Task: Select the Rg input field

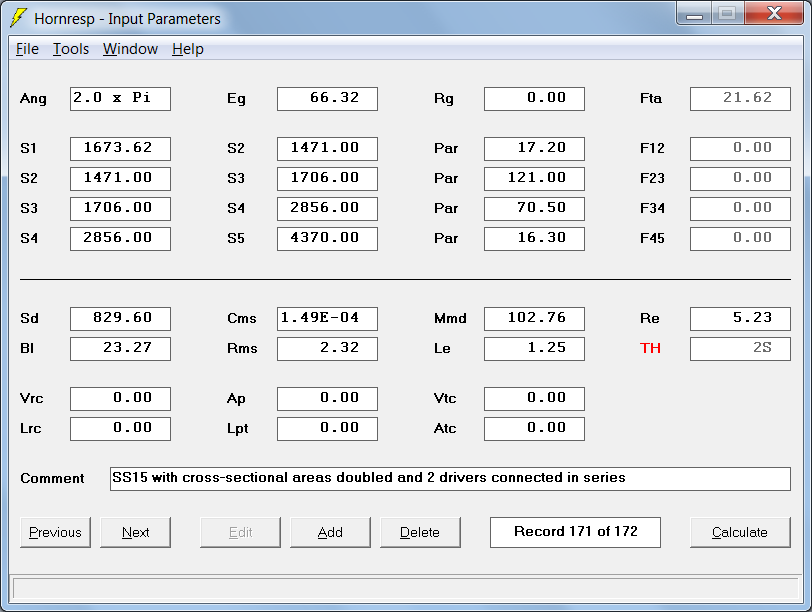Action: tap(534, 99)
